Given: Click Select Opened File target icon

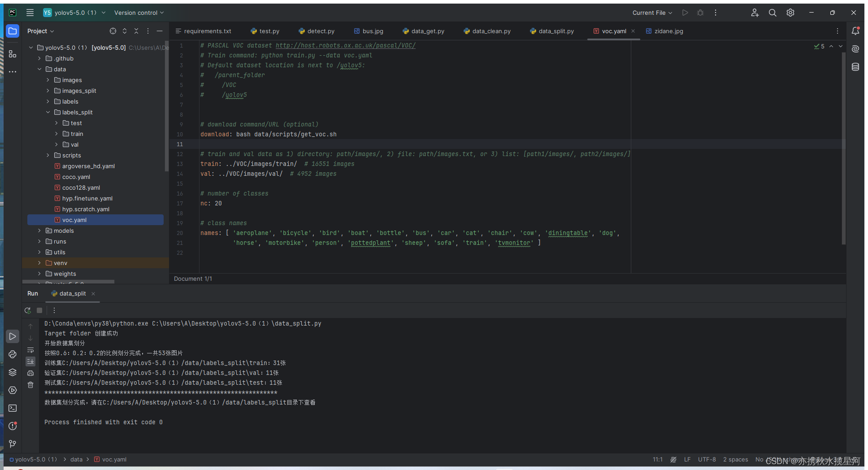Looking at the screenshot, I should click(x=113, y=31).
